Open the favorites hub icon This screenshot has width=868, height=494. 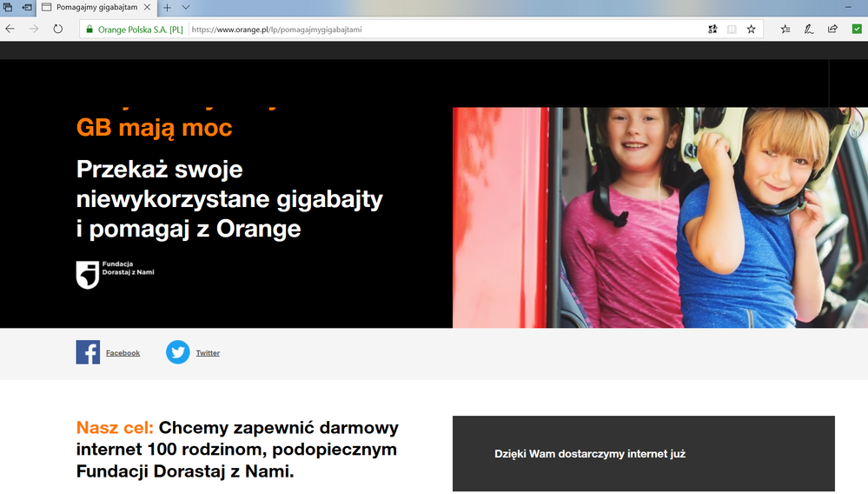tap(785, 30)
